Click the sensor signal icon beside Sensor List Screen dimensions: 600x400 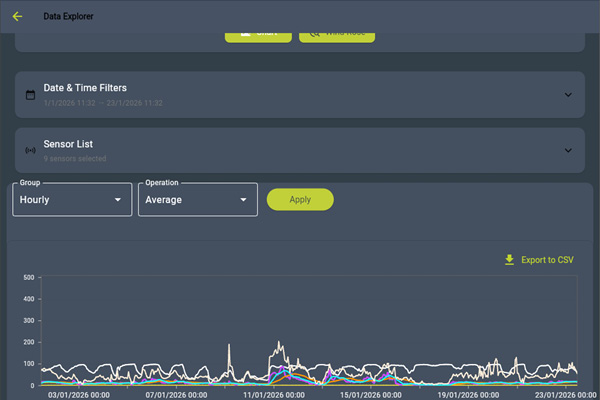tap(30, 151)
